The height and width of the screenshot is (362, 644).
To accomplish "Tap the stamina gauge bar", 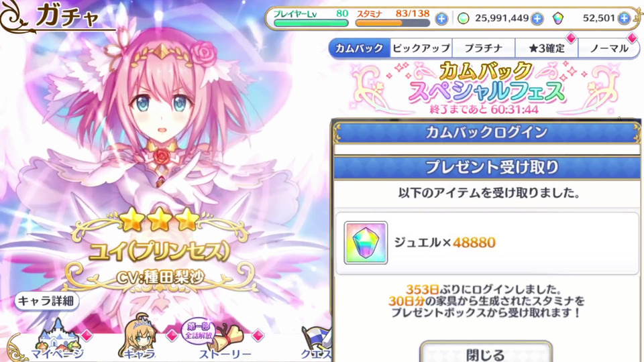I will (392, 23).
